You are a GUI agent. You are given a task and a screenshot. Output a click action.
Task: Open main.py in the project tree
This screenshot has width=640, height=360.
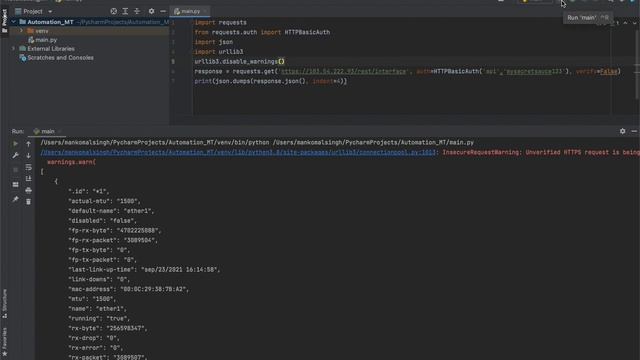46,40
